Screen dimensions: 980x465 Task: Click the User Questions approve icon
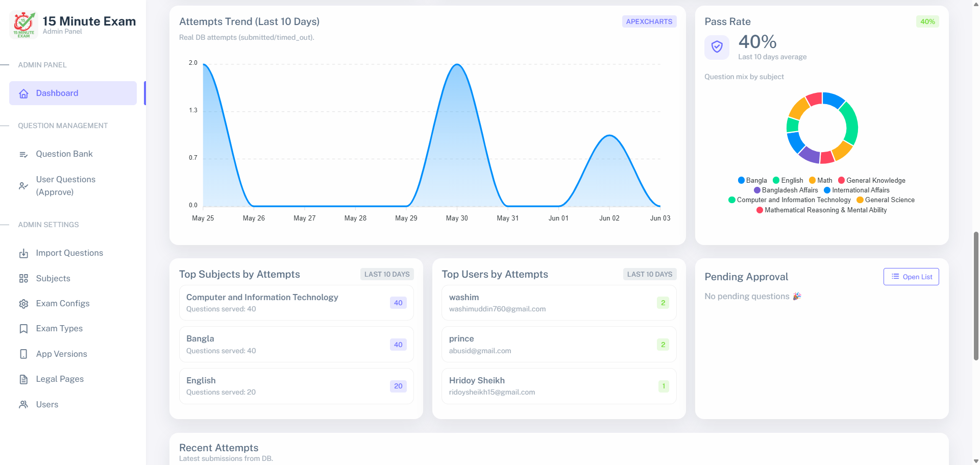pyautogui.click(x=23, y=186)
